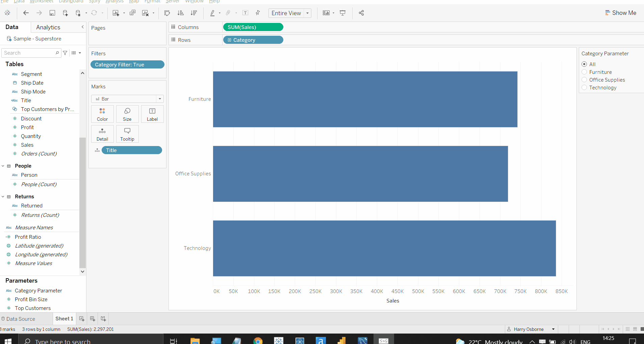Click inside the data pane Search field
Screen dimensions: 644x344
29,53
